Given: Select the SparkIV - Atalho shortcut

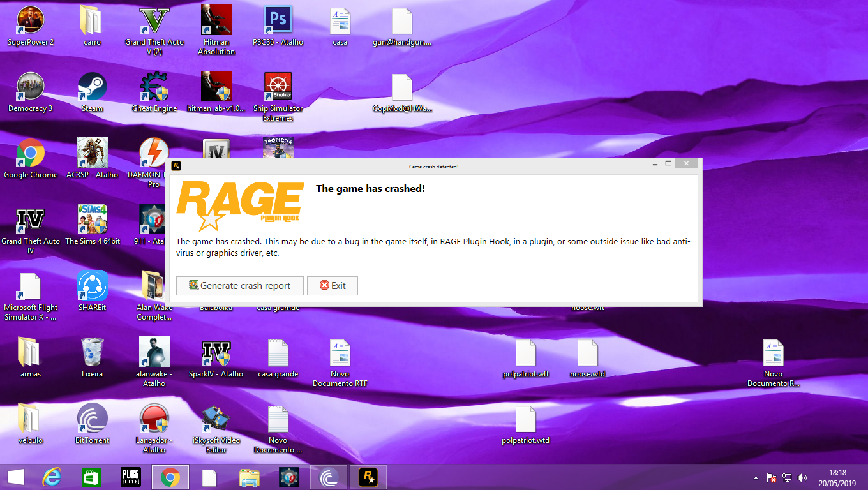Looking at the screenshot, I should [x=216, y=359].
